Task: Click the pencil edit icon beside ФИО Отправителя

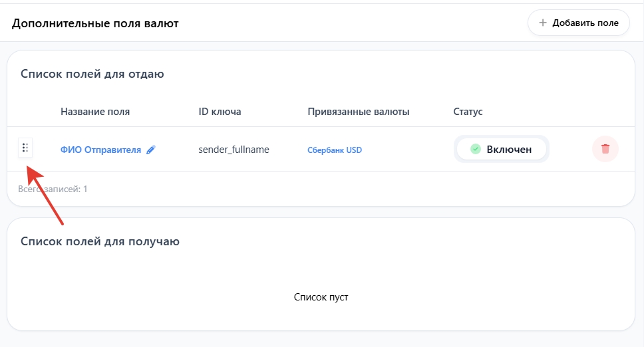Action: (x=151, y=150)
